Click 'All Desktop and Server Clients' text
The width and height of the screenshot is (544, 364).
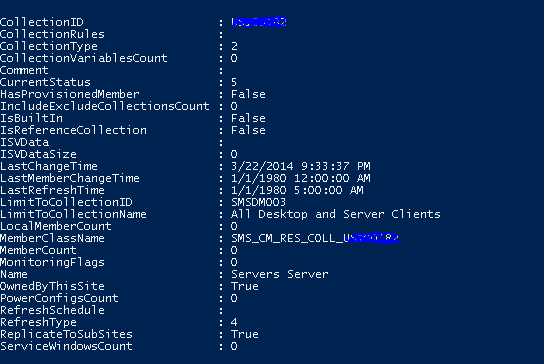point(336,214)
